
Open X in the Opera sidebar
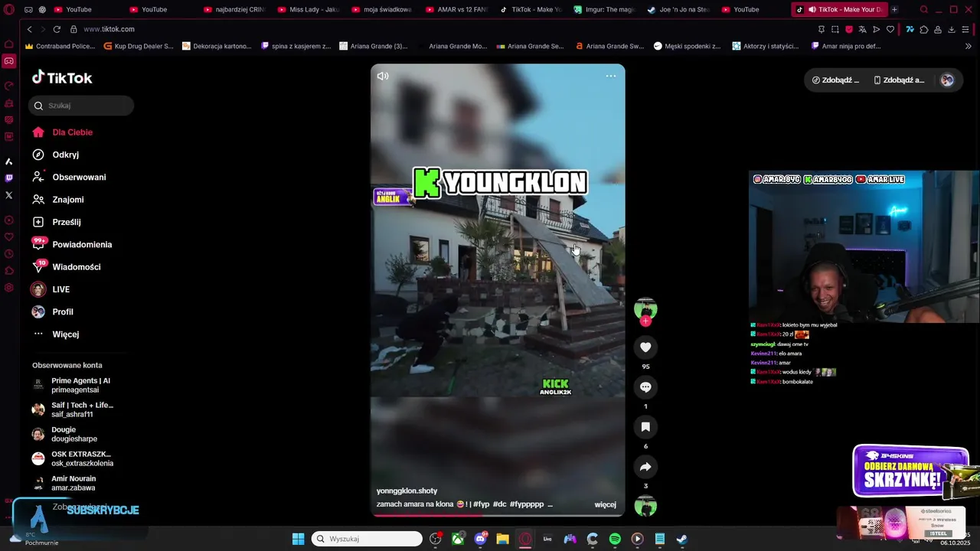[x=9, y=195]
